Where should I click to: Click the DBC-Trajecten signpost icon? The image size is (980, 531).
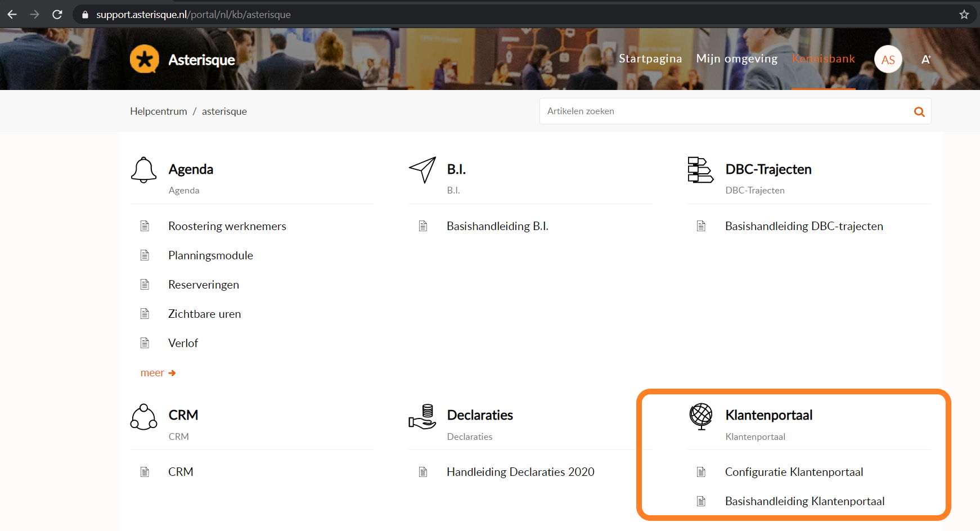click(700, 170)
